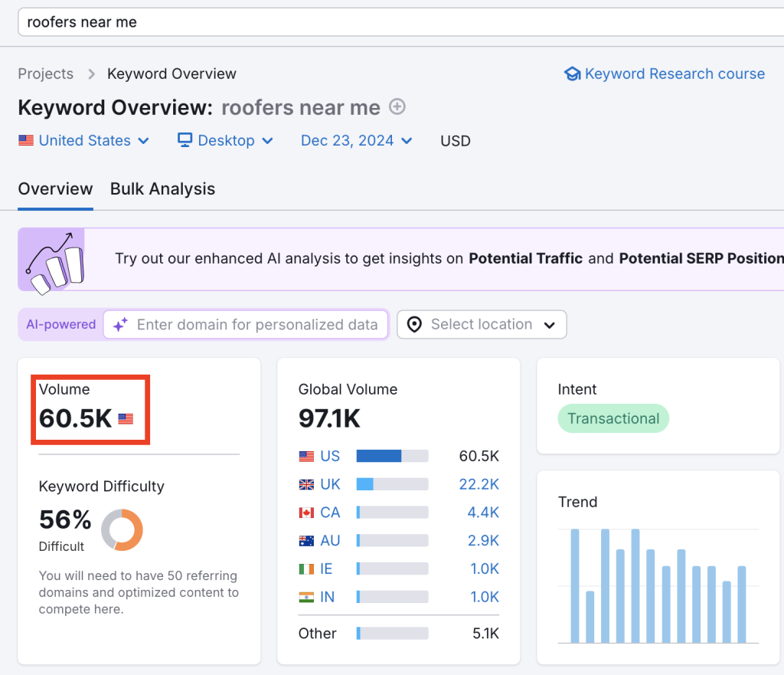Select the Overview tab

(55, 188)
